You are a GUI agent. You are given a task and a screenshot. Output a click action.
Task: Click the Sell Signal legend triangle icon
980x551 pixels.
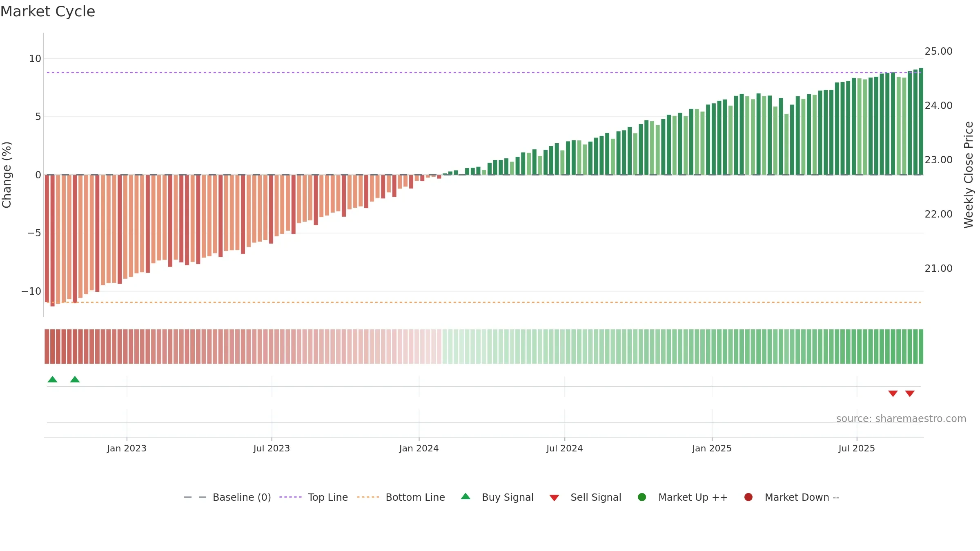(554, 498)
